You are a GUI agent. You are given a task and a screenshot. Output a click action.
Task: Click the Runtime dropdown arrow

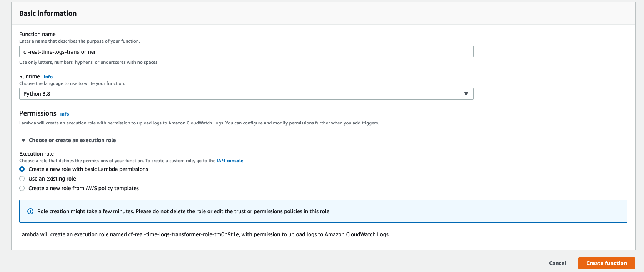(466, 94)
